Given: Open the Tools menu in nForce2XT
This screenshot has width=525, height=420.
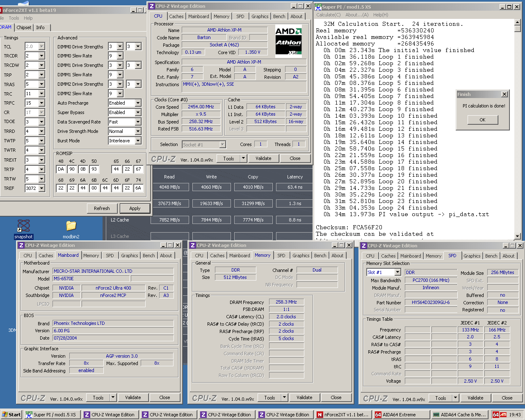Looking at the screenshot, I should click(x=14, y=18).
